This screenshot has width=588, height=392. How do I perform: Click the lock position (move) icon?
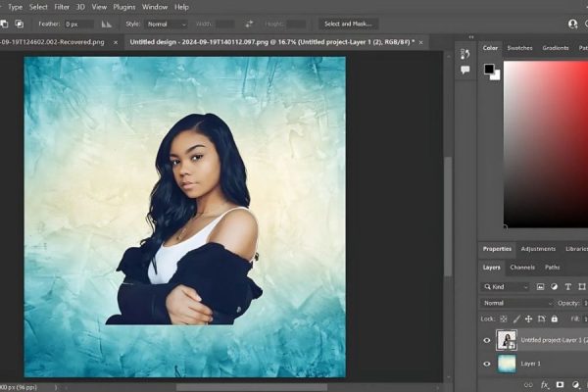(530, 318)
